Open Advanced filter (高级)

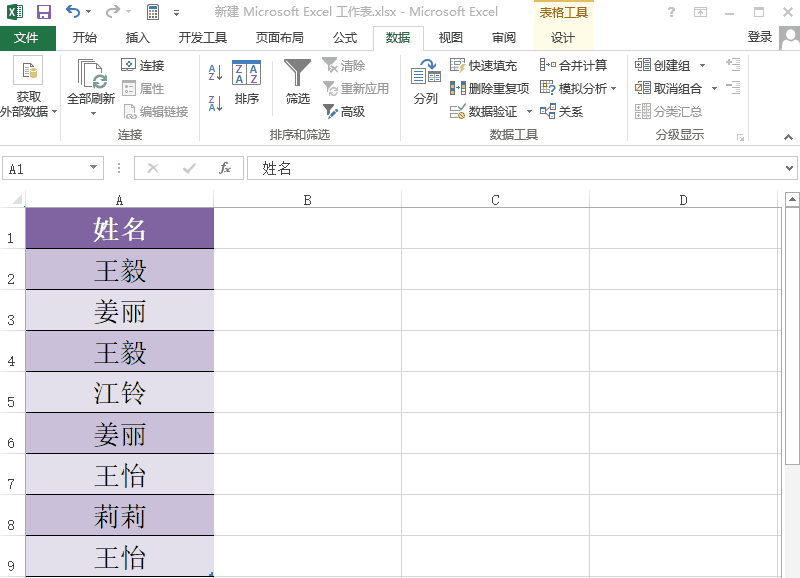(x=344, y=111)
